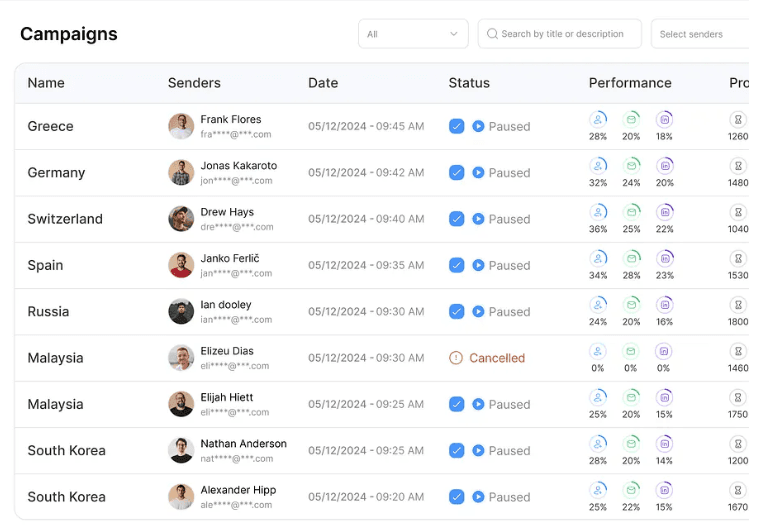Click the resume play icon in Spain row
Image resolution: width=757 pixels, height=532 pixels.
coord(478,265)
